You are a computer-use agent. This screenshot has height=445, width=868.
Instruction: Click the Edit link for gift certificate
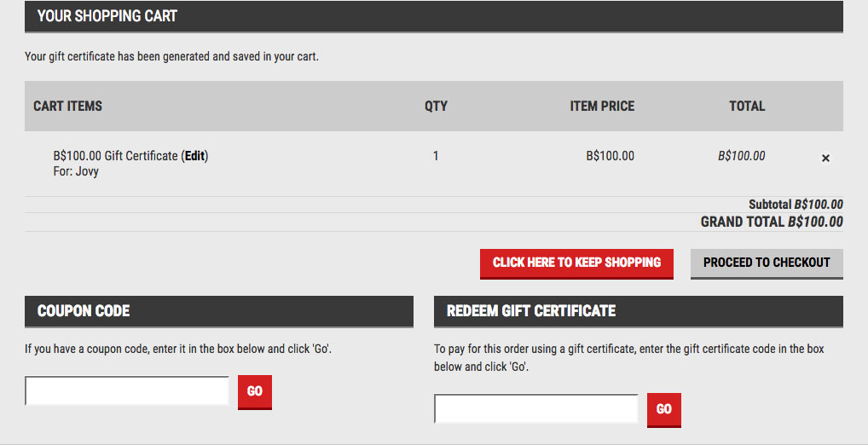tap(194, 156)
